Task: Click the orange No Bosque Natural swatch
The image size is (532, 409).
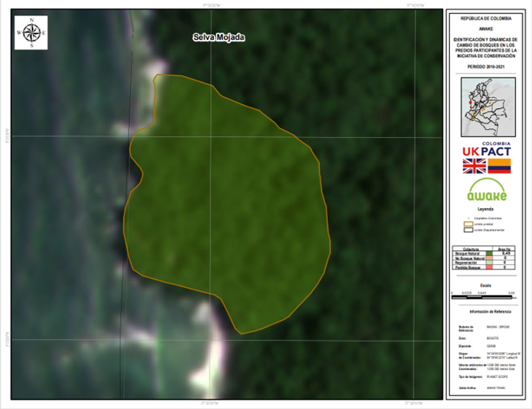Action: pos(489,258)
